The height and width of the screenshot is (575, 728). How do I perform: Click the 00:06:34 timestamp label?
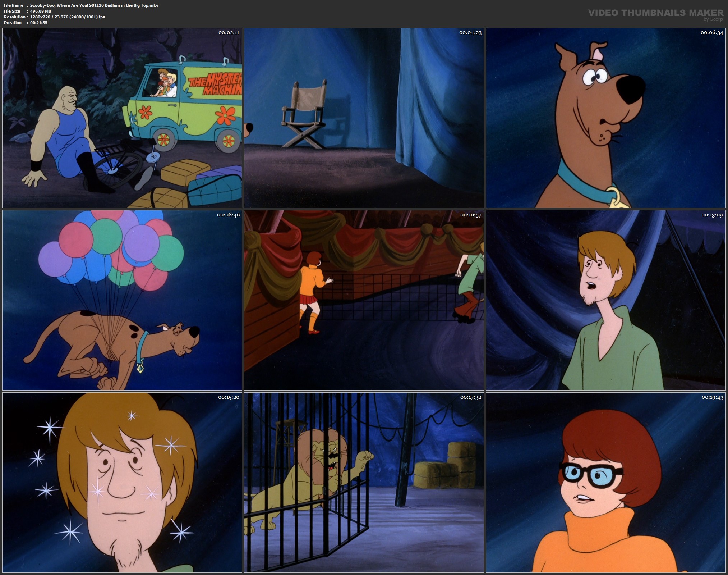(x=711, y=33)
